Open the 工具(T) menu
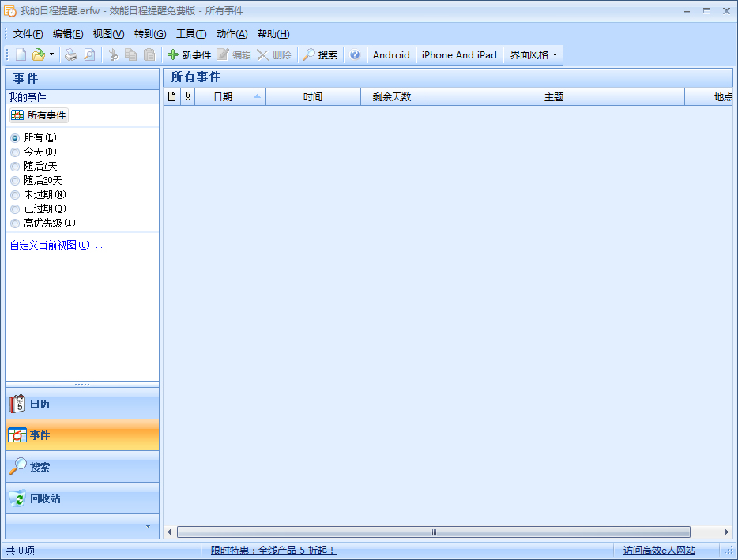 tap(191, 34)
